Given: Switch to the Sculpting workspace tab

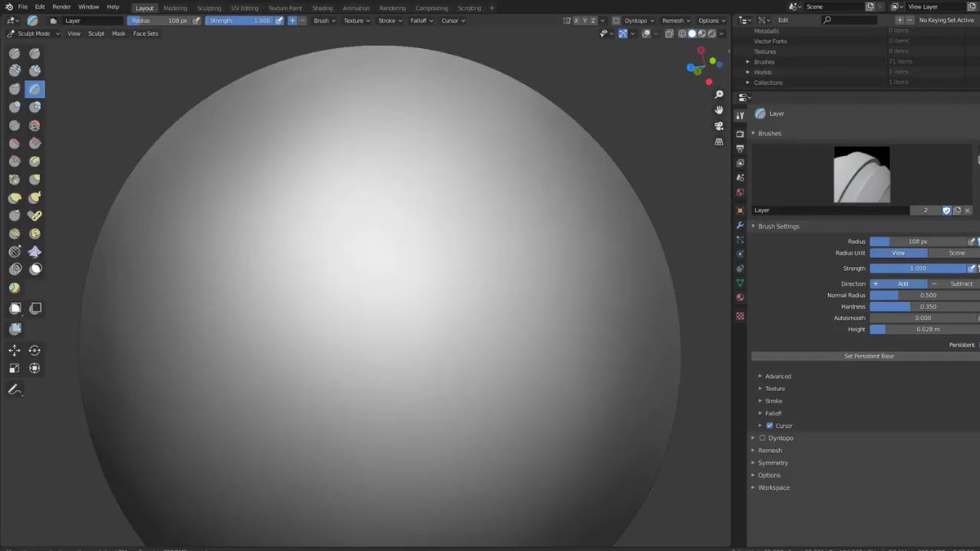Looking at the screenshot, I should pyautogui.click(x=209, y=8).
